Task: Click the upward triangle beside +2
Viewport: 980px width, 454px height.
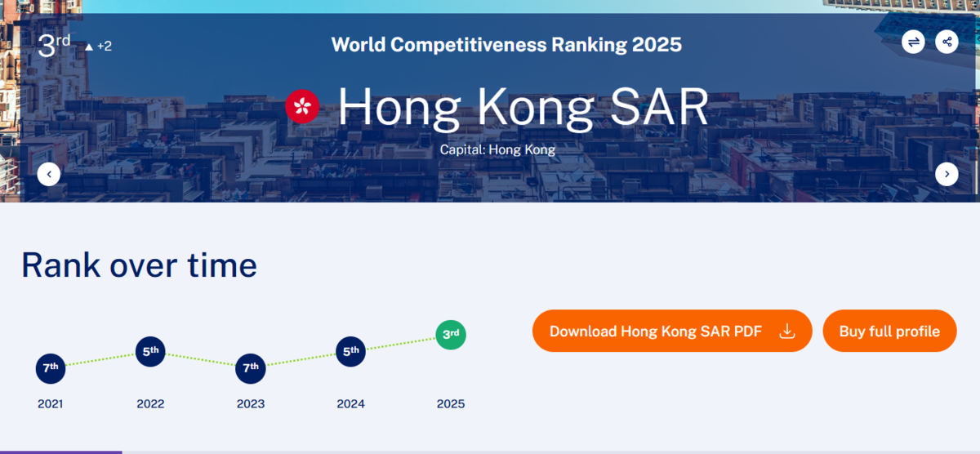Action: click(89, 47)
